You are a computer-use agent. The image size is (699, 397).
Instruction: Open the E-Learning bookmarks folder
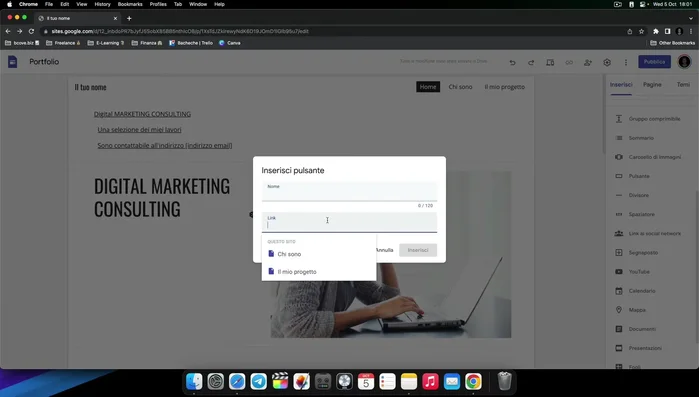click(x=106, y=43)
